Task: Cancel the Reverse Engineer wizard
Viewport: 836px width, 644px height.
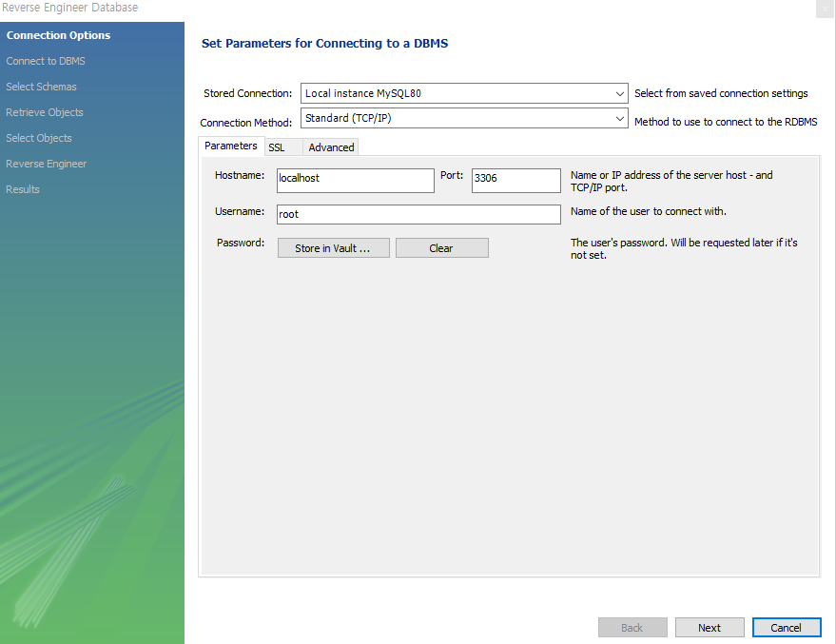Action: [787, 628]
